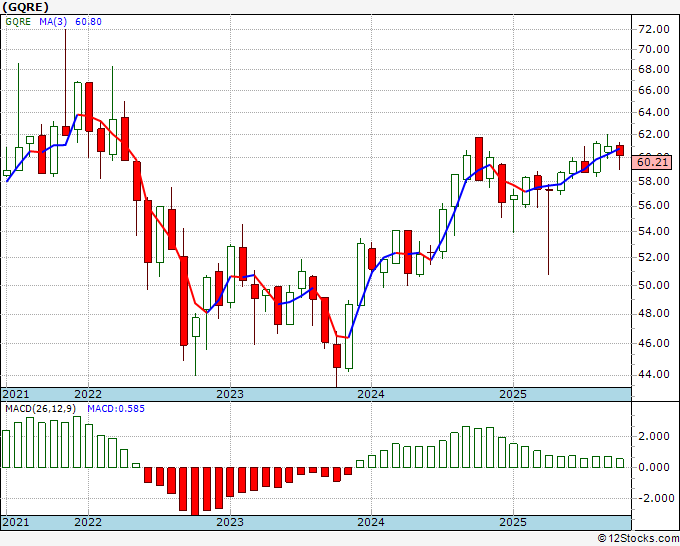Click 2021 on the price chart timeline

coord(16,394)
